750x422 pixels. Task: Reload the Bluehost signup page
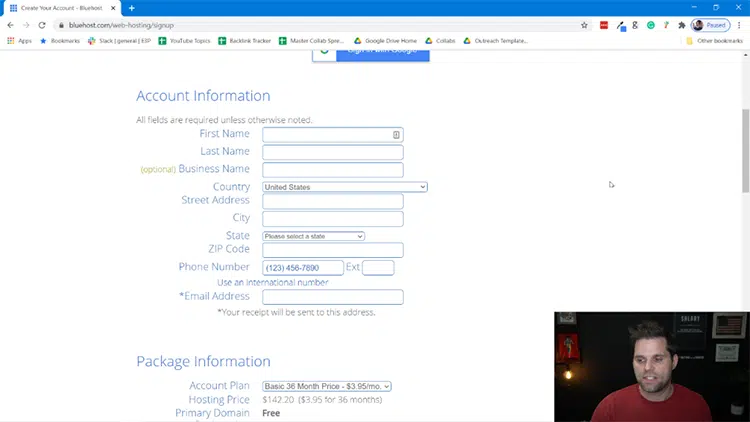[41, 25]
